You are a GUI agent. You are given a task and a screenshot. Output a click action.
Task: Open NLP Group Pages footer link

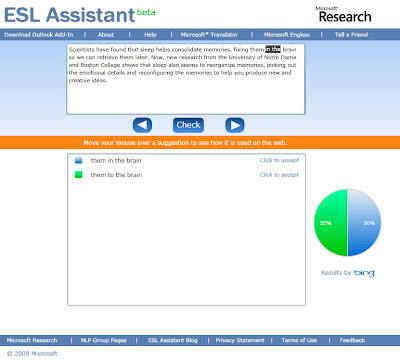(104, 340)
